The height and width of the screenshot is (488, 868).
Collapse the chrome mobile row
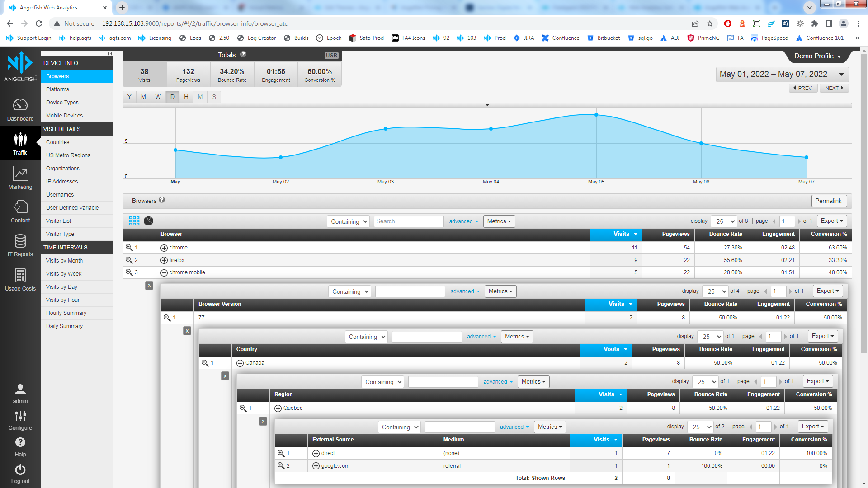point(164,272)
